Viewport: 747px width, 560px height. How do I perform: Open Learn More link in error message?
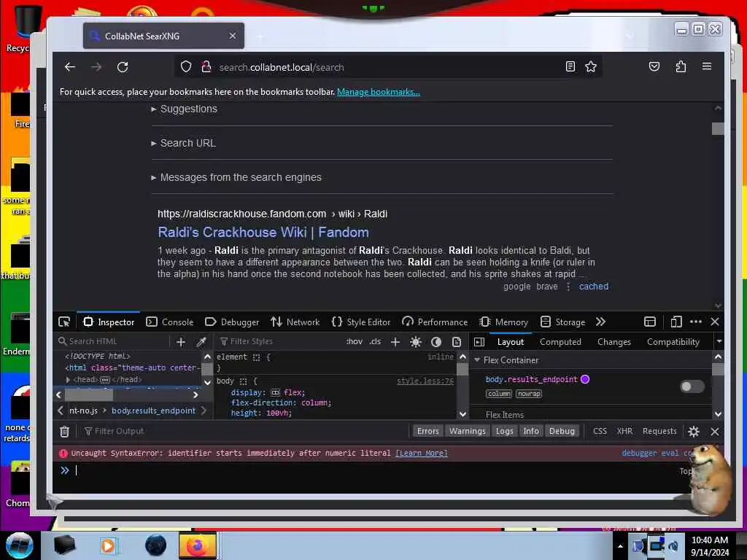click(x=421, y=454)
